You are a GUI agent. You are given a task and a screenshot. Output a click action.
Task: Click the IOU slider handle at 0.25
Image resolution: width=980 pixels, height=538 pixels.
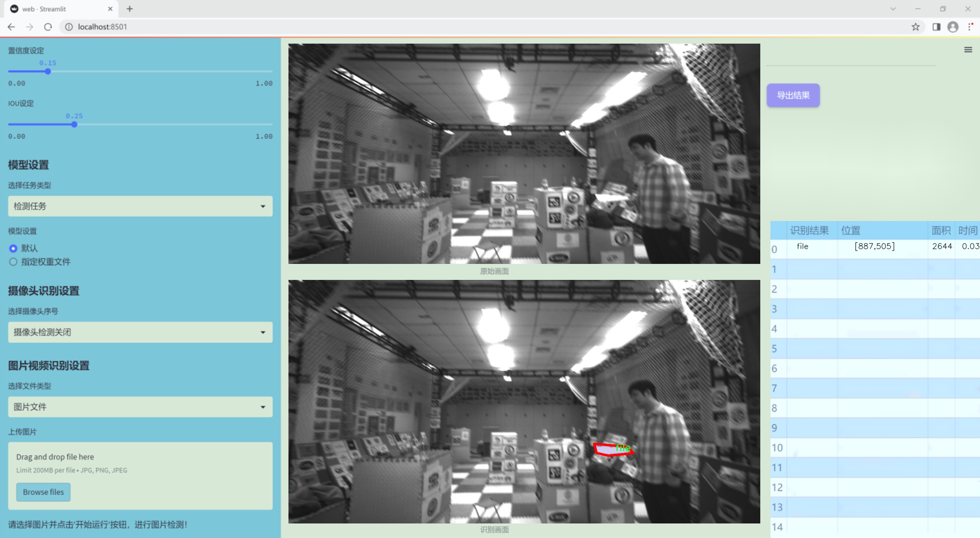74,124
